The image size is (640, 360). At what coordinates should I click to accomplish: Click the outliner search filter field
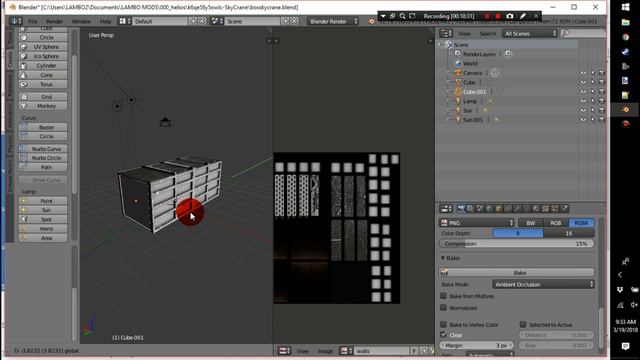coord(583,34)
